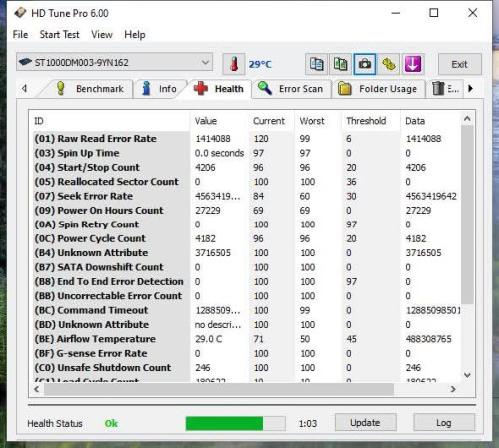The width and height of the screenshot is (499, 448).
Task: Select the (BE) Airflow Temperature row
Action: (x=246, y=339)
